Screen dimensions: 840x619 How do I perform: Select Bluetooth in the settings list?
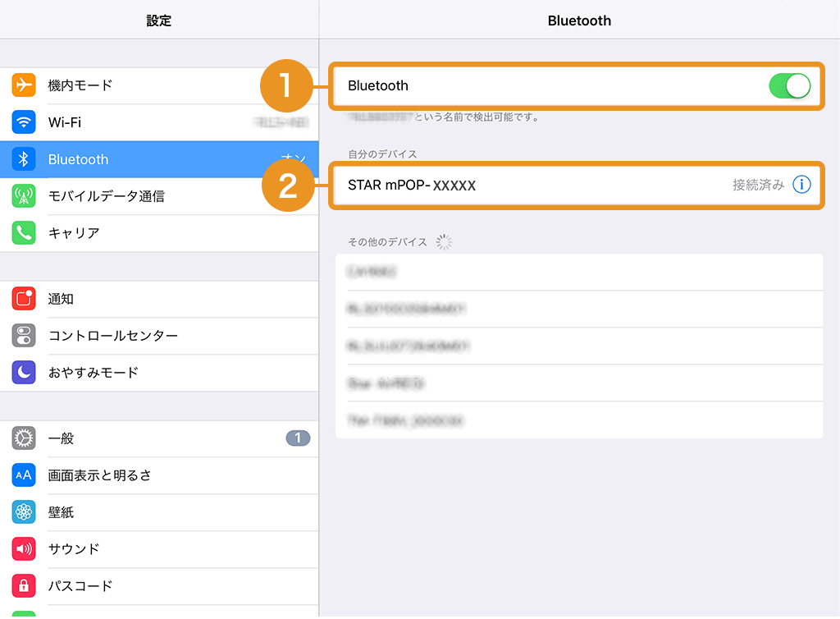coord(159,159)
